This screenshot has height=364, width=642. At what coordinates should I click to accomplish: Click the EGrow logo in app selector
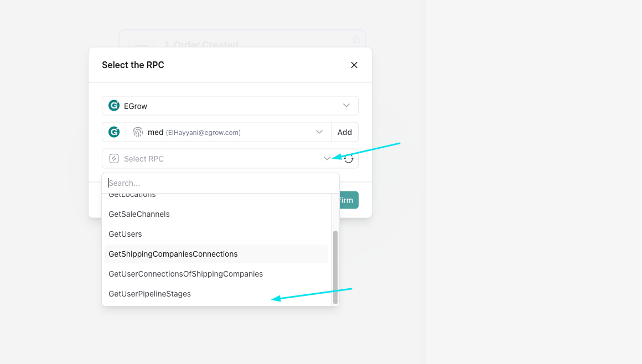click(114, 106)
